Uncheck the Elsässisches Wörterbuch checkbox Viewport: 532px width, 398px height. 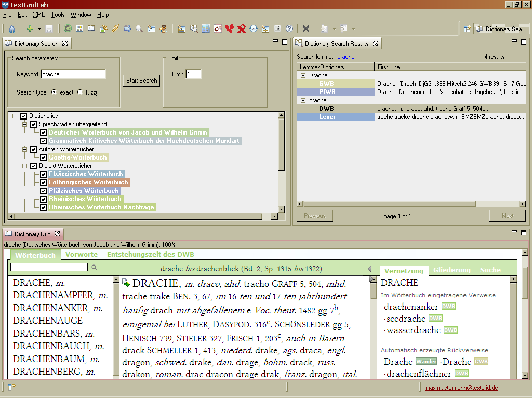pyautogui.click(x=44, y=174)
